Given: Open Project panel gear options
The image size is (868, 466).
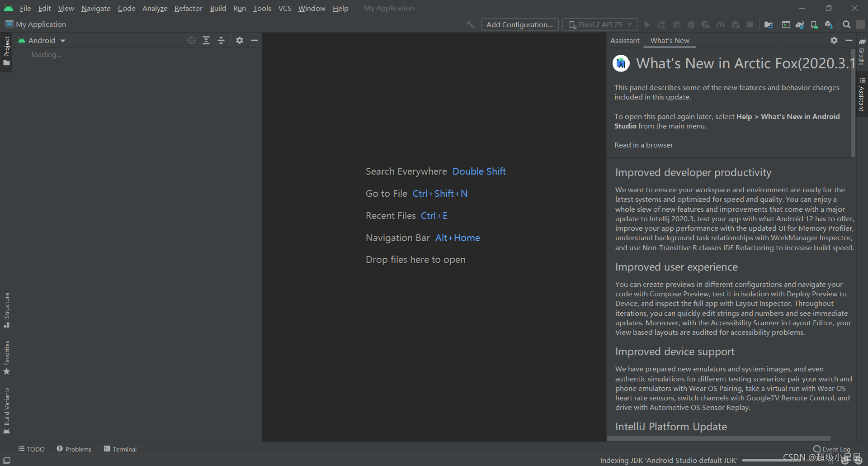Looking at the screenshot, I should coord(240,40).
